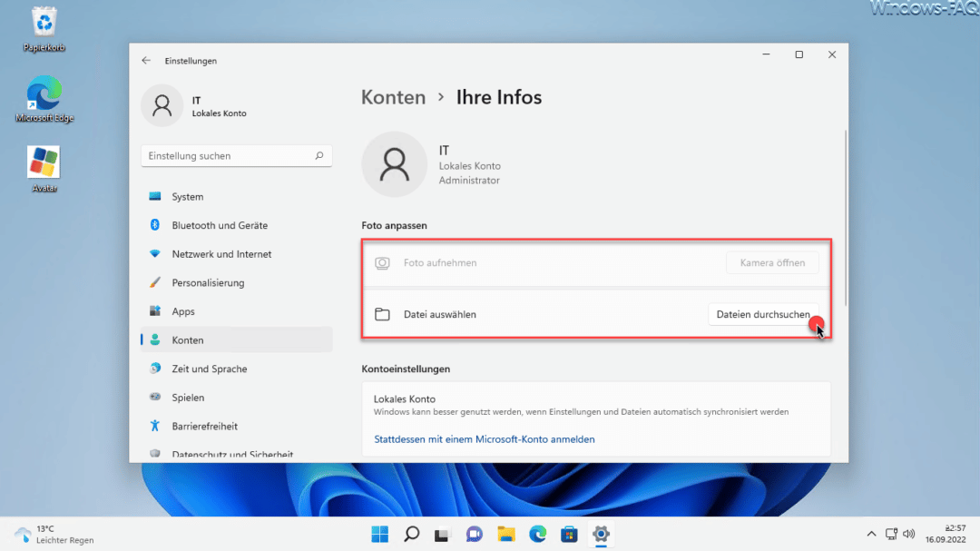Click the Personalisierung brush icon
The image size is (980, 551).
[x=155, y=282]
